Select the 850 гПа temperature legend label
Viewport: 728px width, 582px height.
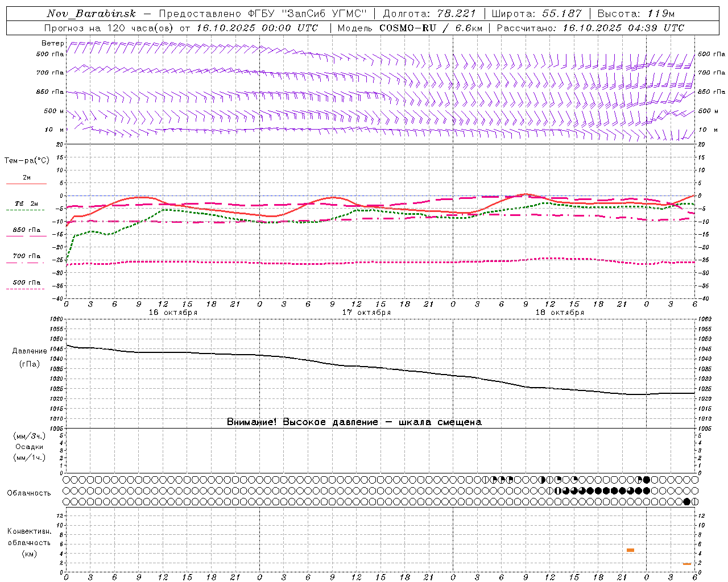pyautogui.click(x=27, y=230)
